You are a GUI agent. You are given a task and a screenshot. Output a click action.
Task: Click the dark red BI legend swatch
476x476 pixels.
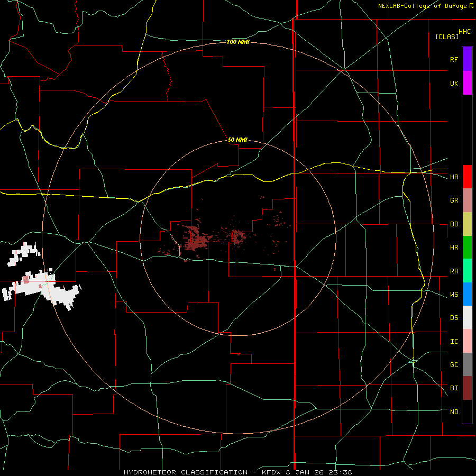(467, 388)
